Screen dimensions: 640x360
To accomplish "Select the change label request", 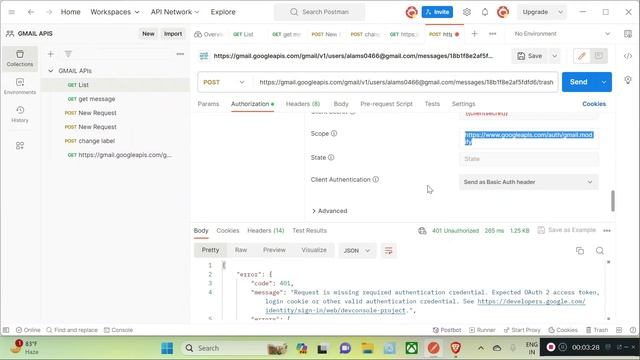I will point(96,141).
